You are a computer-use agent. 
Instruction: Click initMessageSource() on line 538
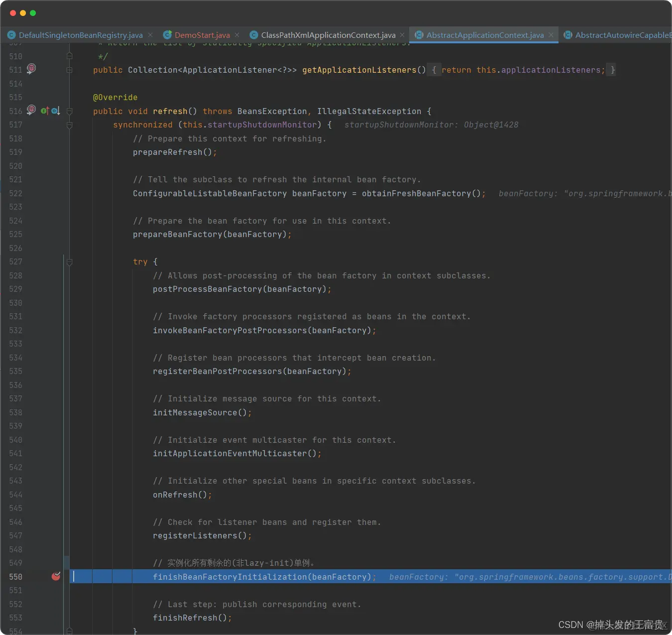(200, 412)
